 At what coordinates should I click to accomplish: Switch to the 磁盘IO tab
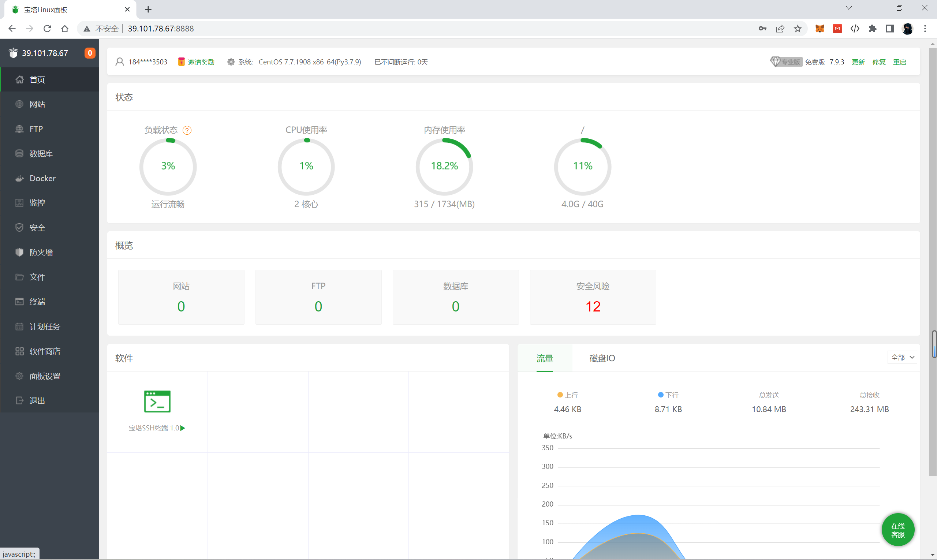602,358
